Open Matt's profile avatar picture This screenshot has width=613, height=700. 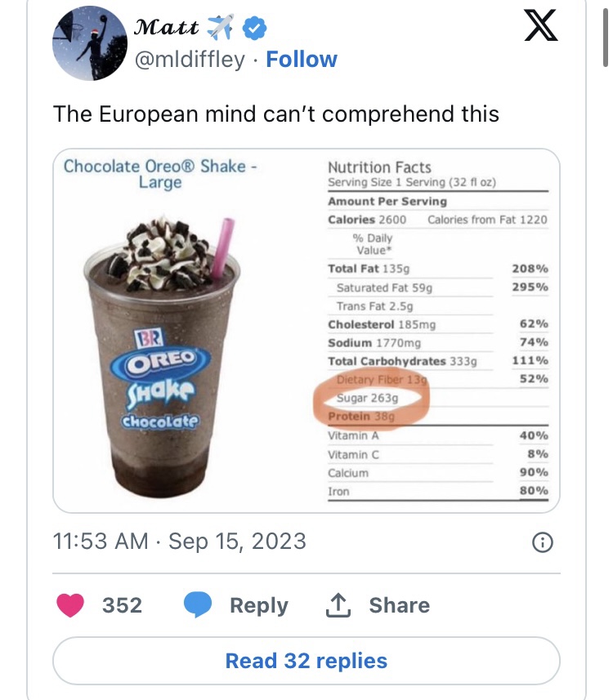[x=87, y=46]
